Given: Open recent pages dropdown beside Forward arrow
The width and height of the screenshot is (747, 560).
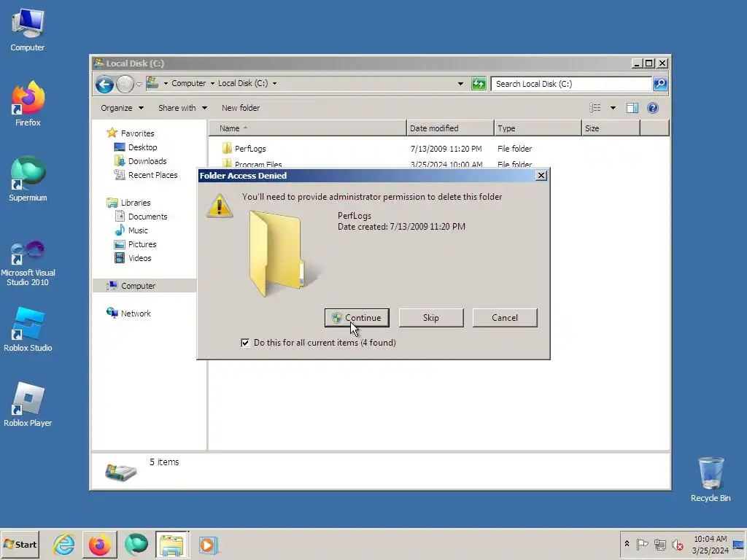Looking at the screenshot, I should [139, 85].
